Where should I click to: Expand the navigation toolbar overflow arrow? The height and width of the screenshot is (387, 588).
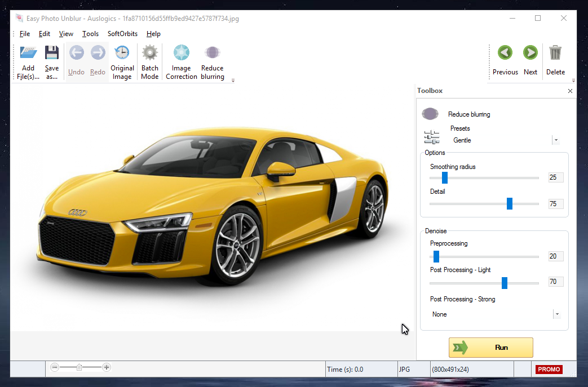point(573,81)
